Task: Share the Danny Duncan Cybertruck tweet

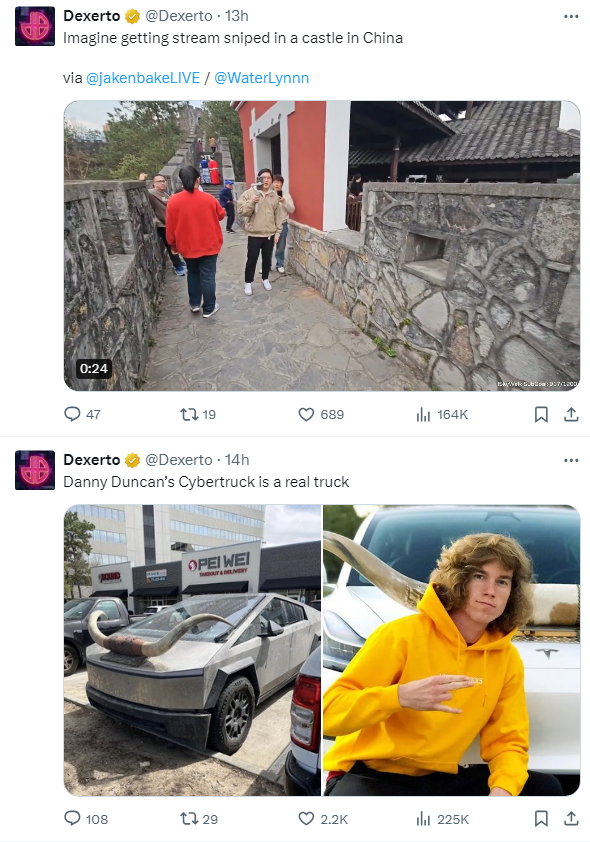Action: point(571,818)
